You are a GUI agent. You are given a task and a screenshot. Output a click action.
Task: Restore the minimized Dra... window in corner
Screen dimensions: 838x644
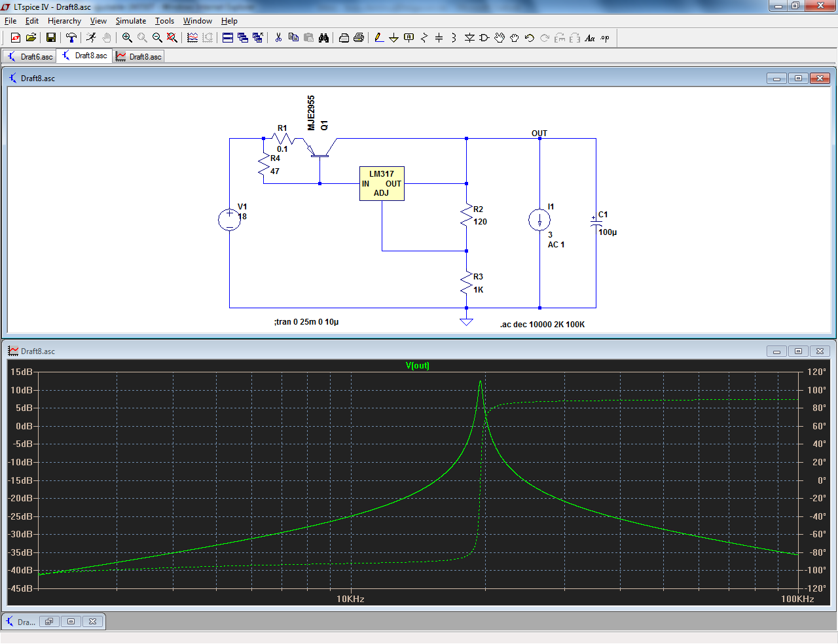pyautogui.click(x=49, y=622)
